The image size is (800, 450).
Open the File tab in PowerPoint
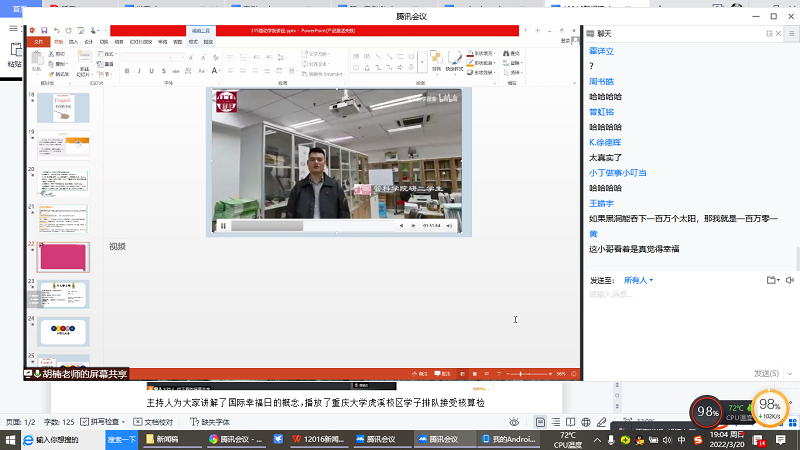38,42
